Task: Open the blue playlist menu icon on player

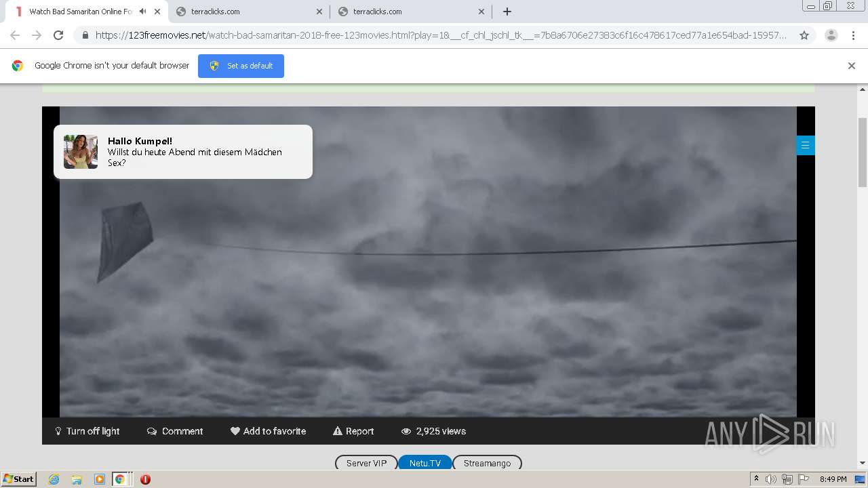Action: click(806, 145)
